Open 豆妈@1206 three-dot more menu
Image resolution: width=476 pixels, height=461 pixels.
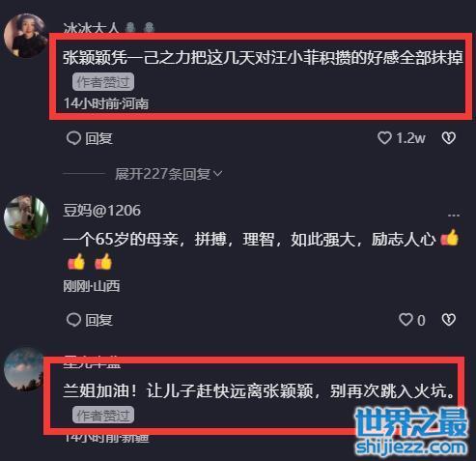[x=454, y=215]
